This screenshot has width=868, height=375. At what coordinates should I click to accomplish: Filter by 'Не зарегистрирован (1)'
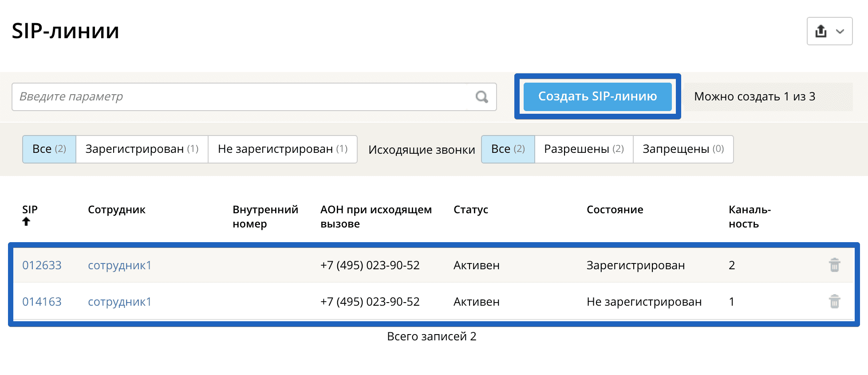point(283,149)
